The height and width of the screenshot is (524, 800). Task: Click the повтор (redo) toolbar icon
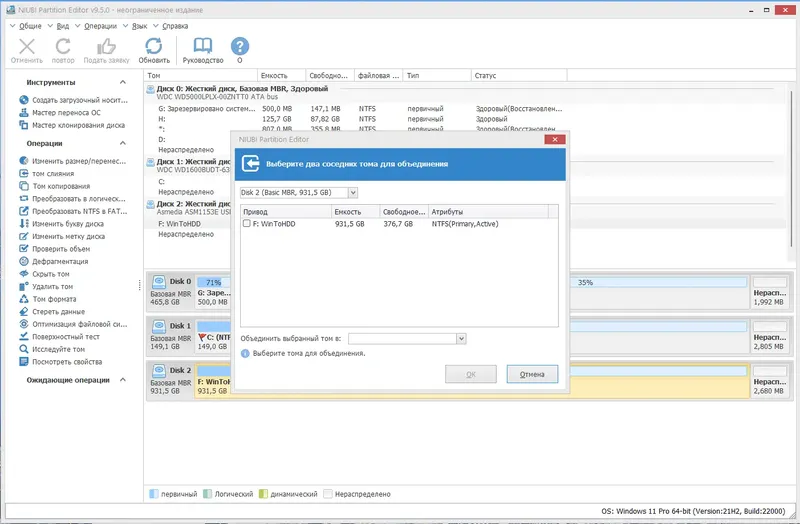tap(63, 46)
